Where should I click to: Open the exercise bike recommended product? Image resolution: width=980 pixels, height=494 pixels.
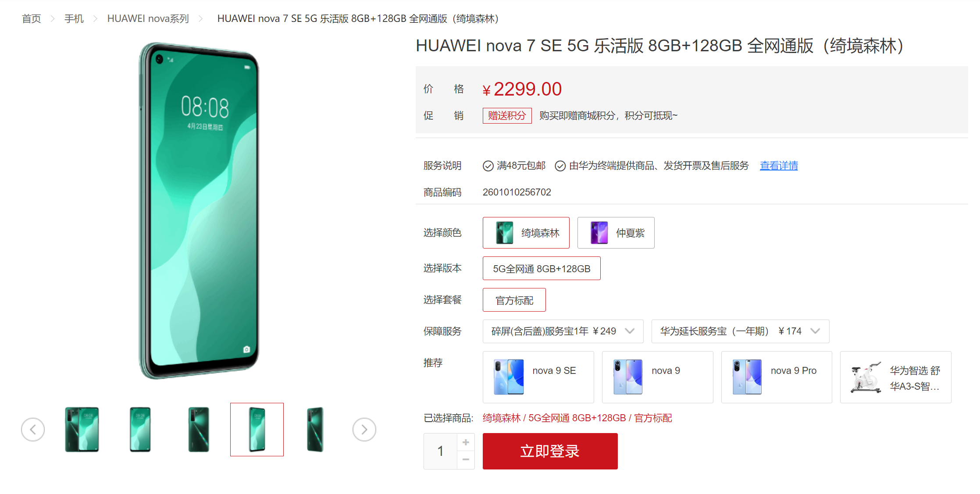tap(896, 377)
